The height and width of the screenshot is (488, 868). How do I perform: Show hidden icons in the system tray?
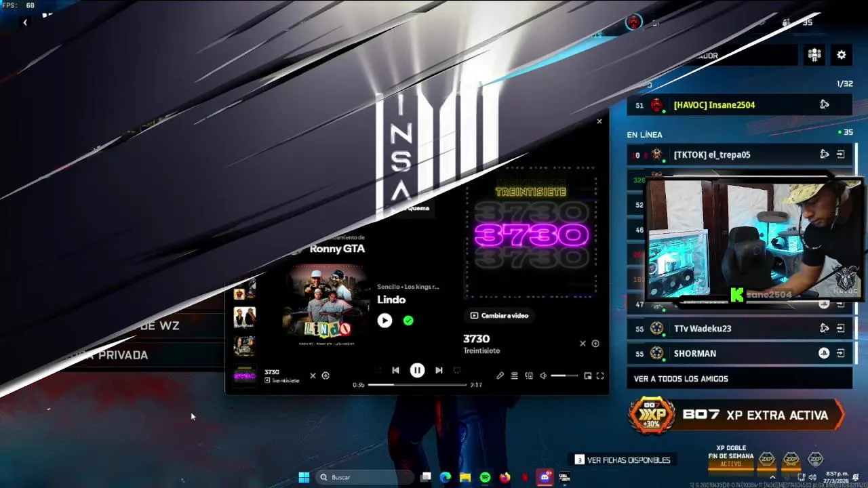pyautogui.click(x=772, y=477)
